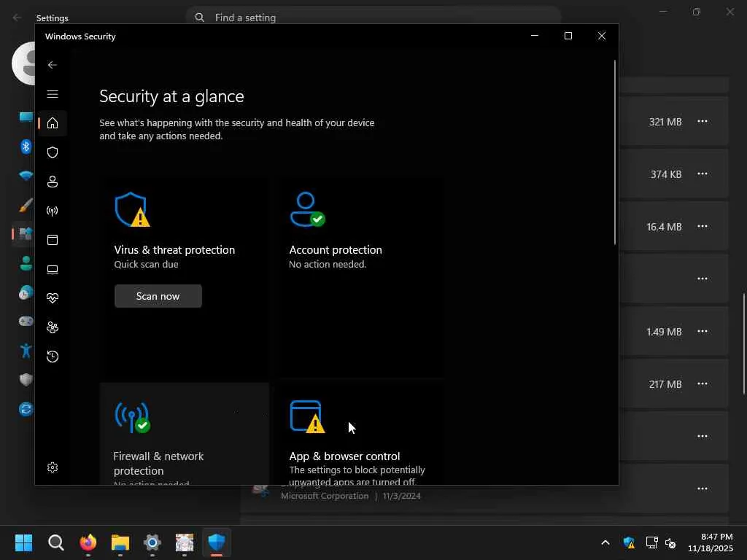Select Gaming controller in Settings sidebar
This screenshot has width=747, height=560.
(x=26, y=322)
